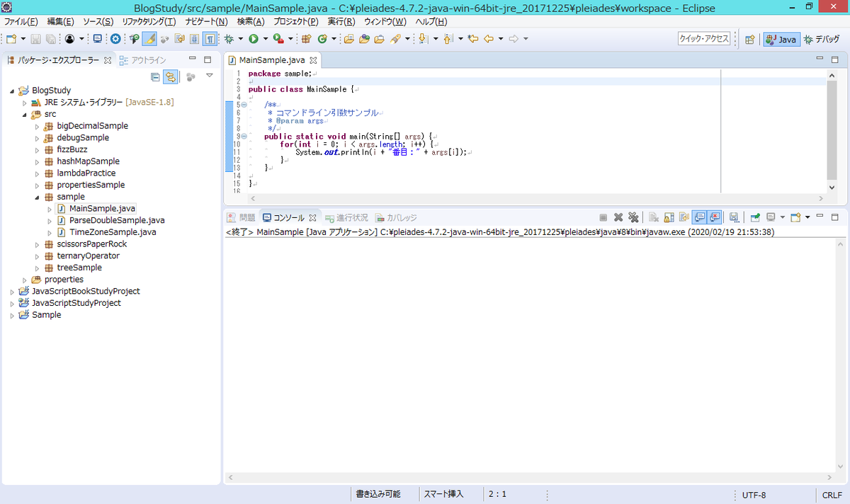Click the New Java Package toolbar icon
Screen dimensions: 850x504
pyautogui.click(x=306, y=39)
